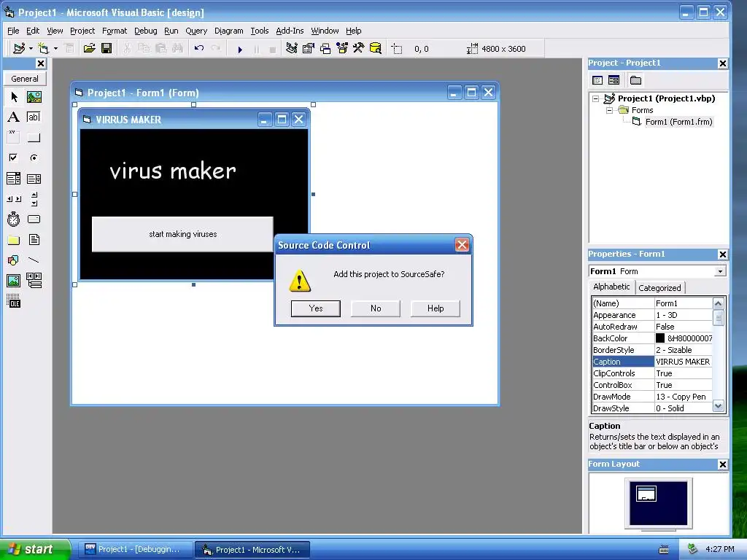Pick the Image control tool
Viewport: 747px width, 560px height.
point(14,281)
